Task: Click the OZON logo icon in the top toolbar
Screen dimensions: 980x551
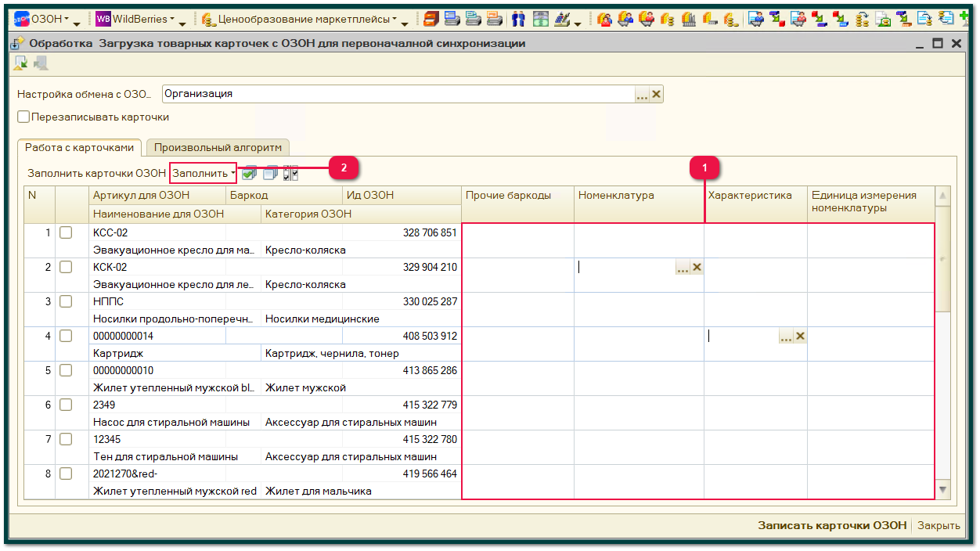Action: coord(23,19)
